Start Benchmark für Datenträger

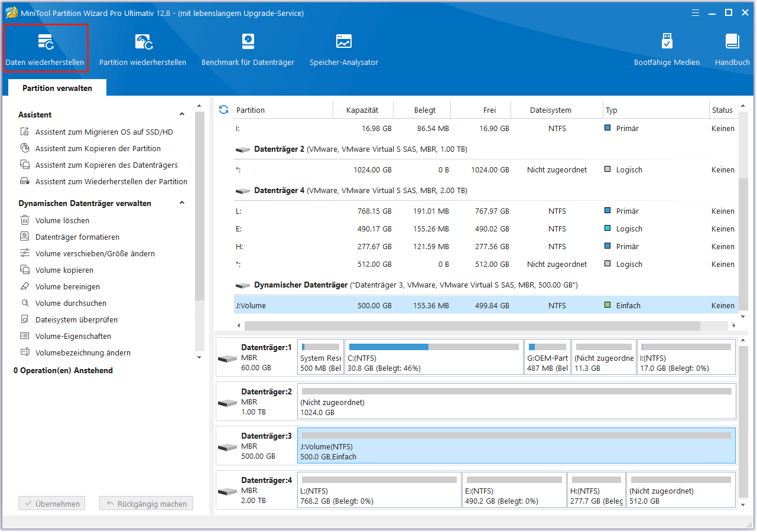[x=248, y=48]
